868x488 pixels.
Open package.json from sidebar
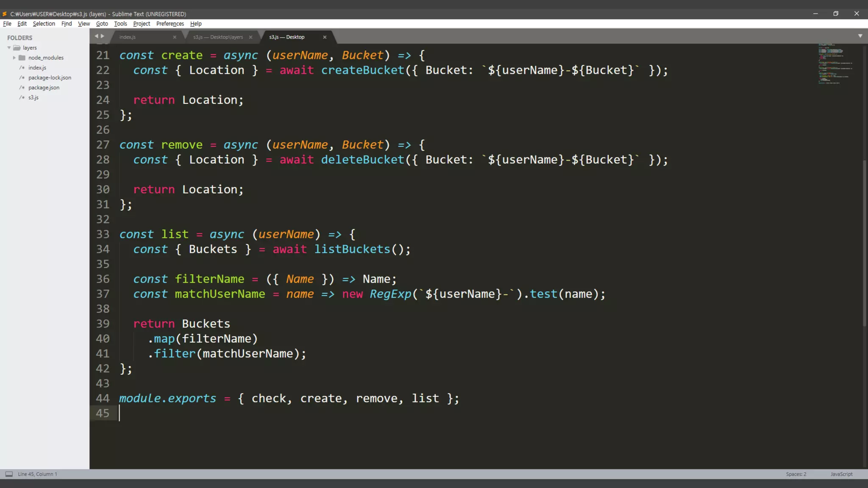[x=44, y=88]
